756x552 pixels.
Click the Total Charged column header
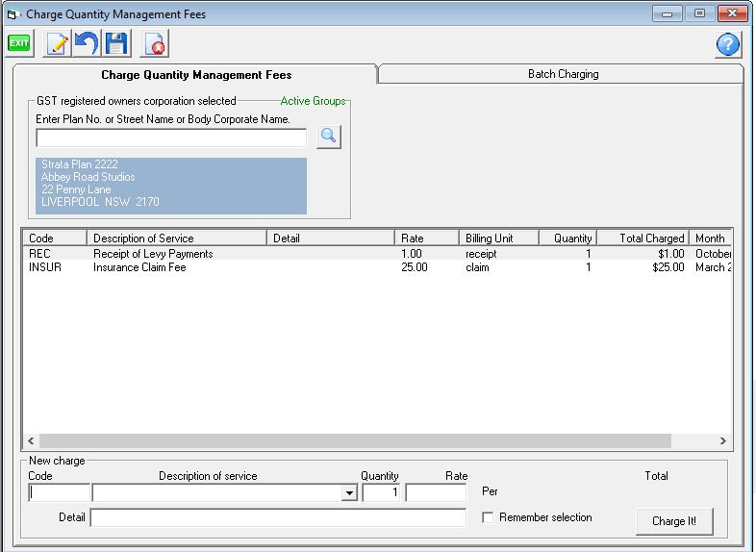[643, 238]
